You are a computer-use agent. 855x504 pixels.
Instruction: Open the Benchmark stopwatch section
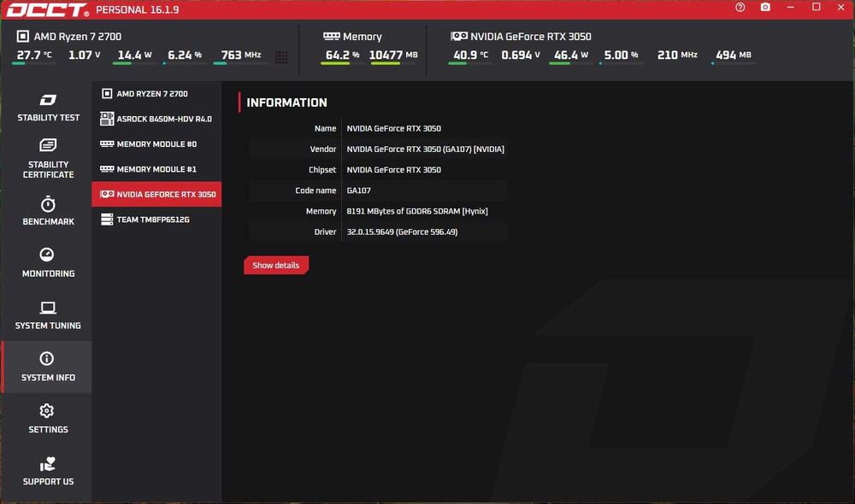pyautogui.click(x=48, y=211)
